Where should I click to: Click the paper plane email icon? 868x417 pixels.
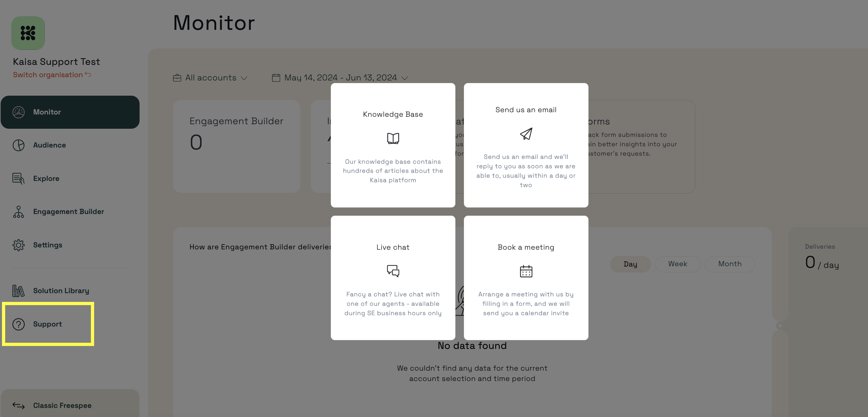tap(526, 134)
